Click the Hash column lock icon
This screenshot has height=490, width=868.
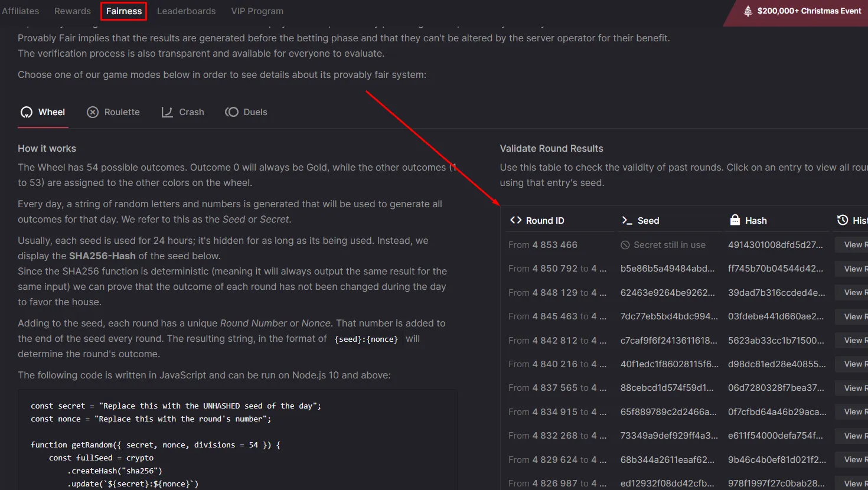pos(735,220)
